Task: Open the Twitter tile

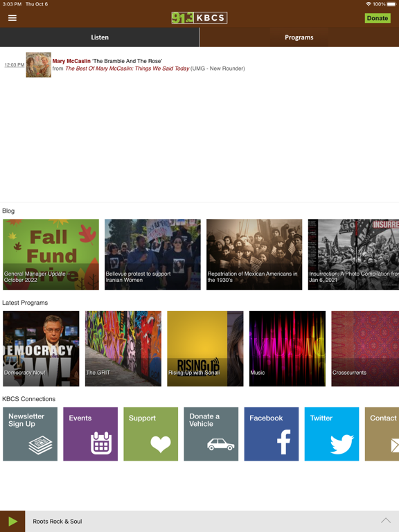Action: click(x=332, y=434)
